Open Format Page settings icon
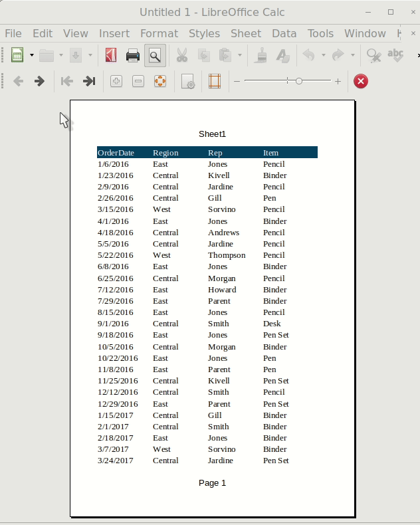The width and height of the screenshot is (420, 525). 188,81
